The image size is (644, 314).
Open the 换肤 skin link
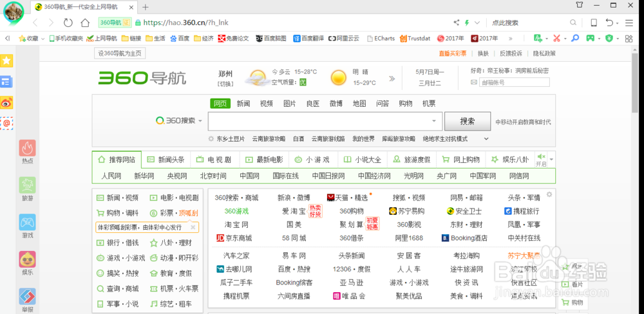pos(483,53)
